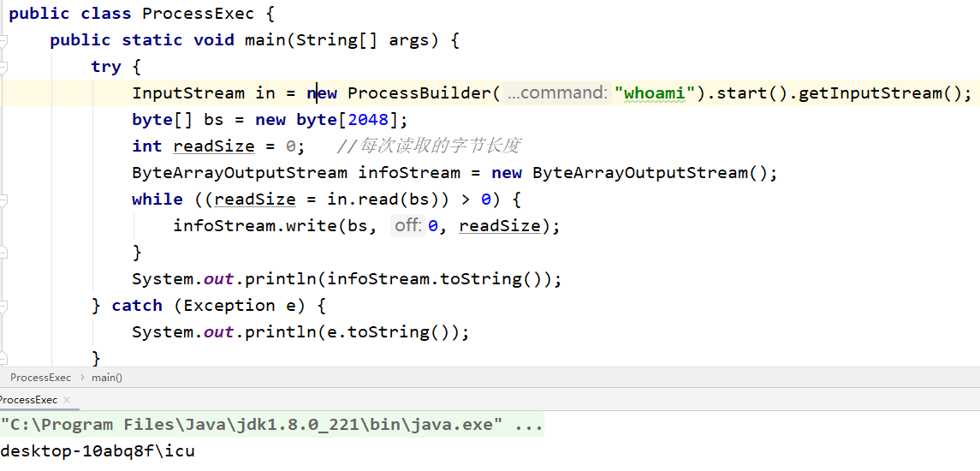Click fold end marker at catch line
The height and width of the screenshot is (471, 980).
coord(3,306)
